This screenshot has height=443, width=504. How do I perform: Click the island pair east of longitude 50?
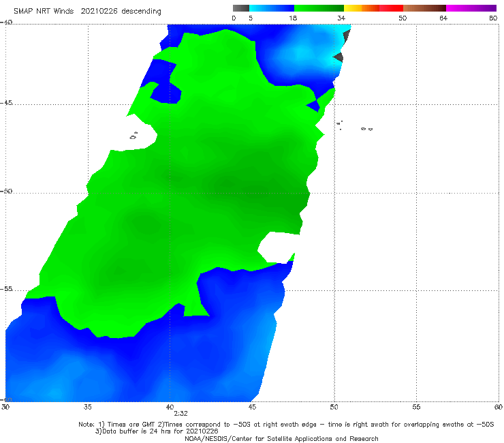coord(366,129)
